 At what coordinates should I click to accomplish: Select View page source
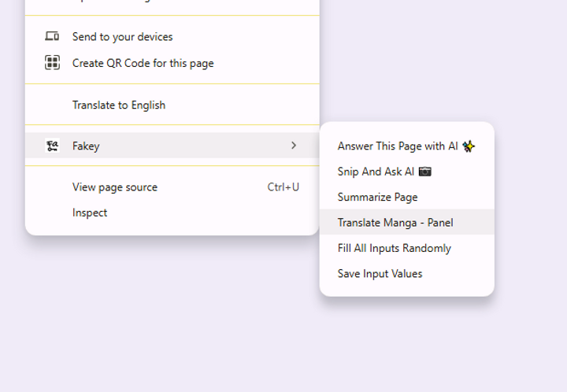(x=172, y=187)
